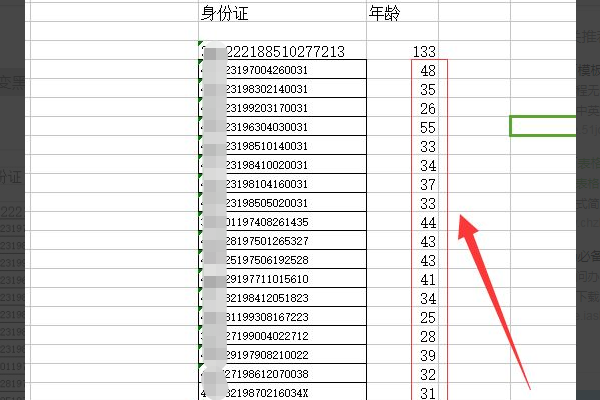This screenshot has height=400, width=600.
Task: Click age 43 beside ID 25197506192528
Action: [403, 259]
